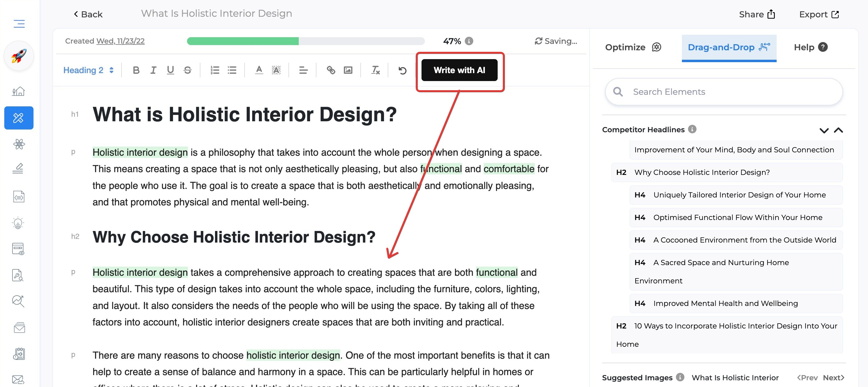Click the Why Choose Holistic Interior Design? editor heading
868x387 pixels.
coord(234,237)
